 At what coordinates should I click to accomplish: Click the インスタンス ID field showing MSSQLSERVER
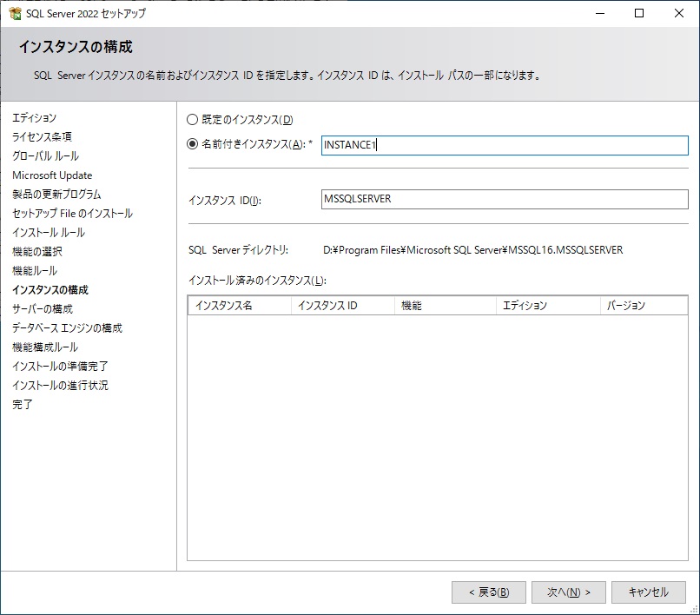click(505, 199)
